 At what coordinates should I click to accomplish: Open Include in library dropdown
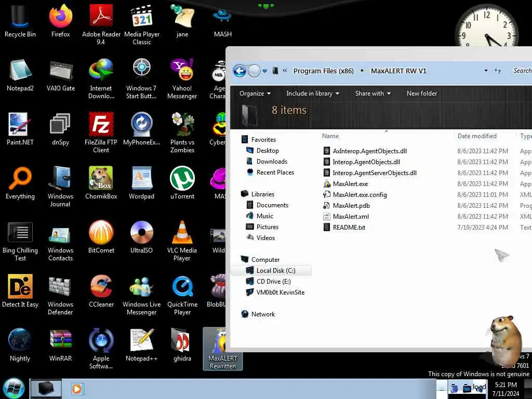pos(312,94)
